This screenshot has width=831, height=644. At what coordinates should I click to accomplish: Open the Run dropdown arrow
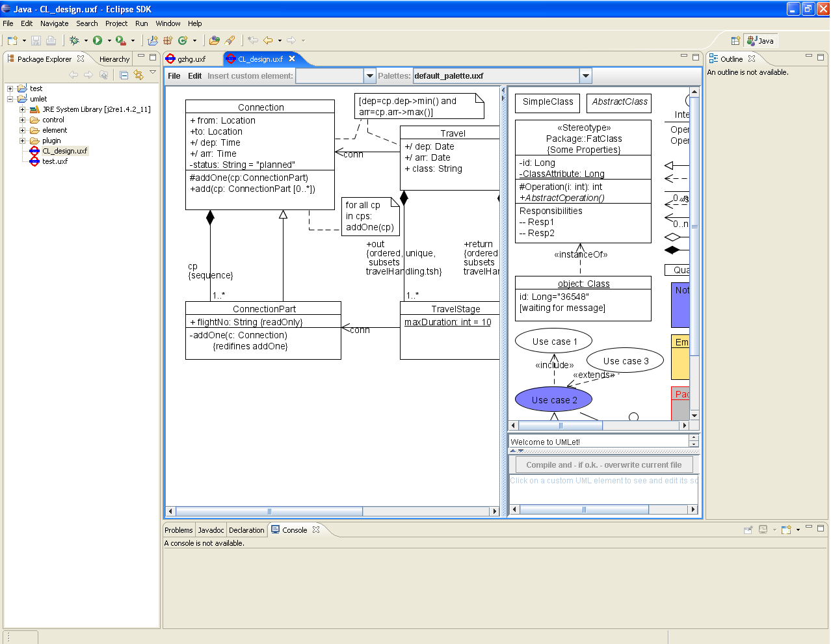[x=109, y=40]
